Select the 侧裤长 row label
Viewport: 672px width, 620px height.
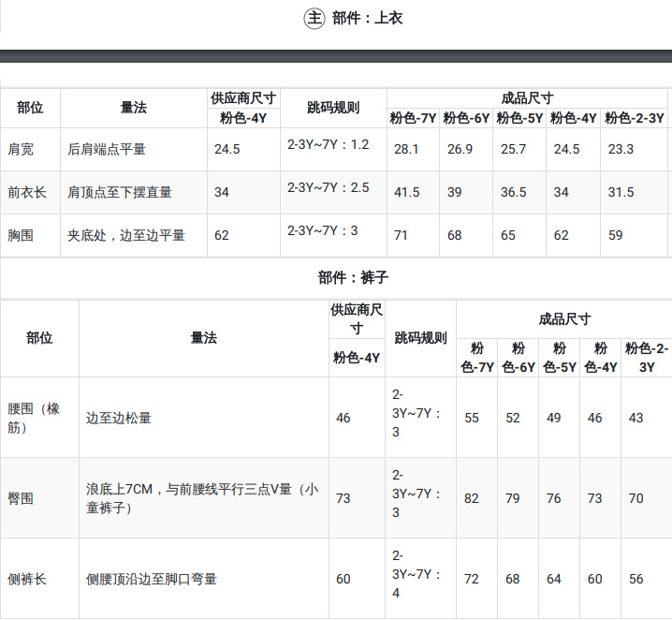pos(27,579)
